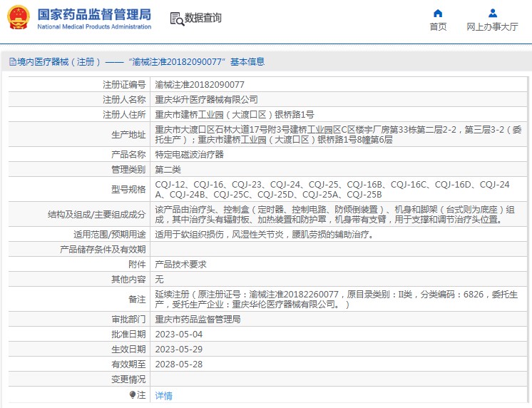This screenshot has height=408, width=532.
Task: Click the approval date 2023-05-04
Action: tap(178, 334)
